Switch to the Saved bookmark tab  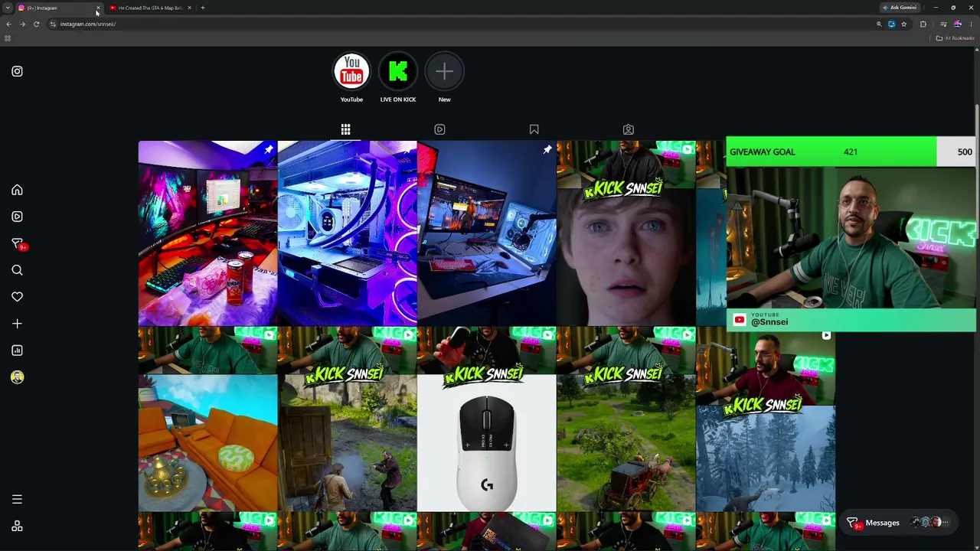534,130
